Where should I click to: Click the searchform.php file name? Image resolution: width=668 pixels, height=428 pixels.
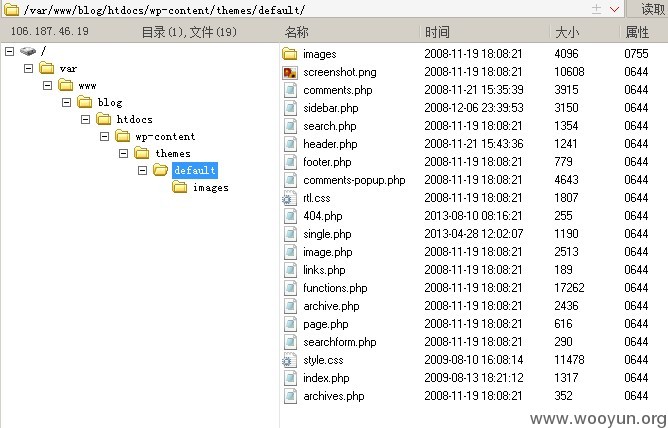(340, 342)
